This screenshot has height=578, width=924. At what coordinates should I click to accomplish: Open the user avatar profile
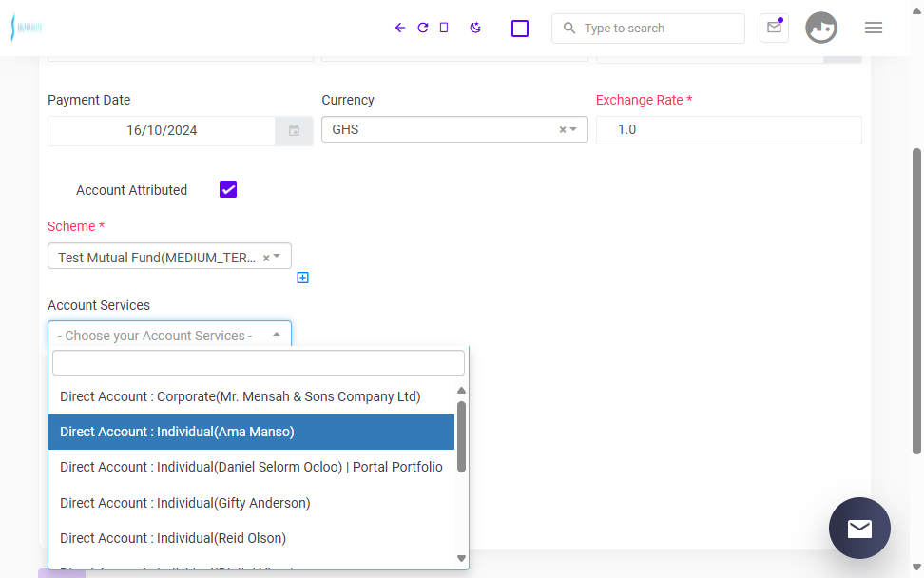[821, 28]
